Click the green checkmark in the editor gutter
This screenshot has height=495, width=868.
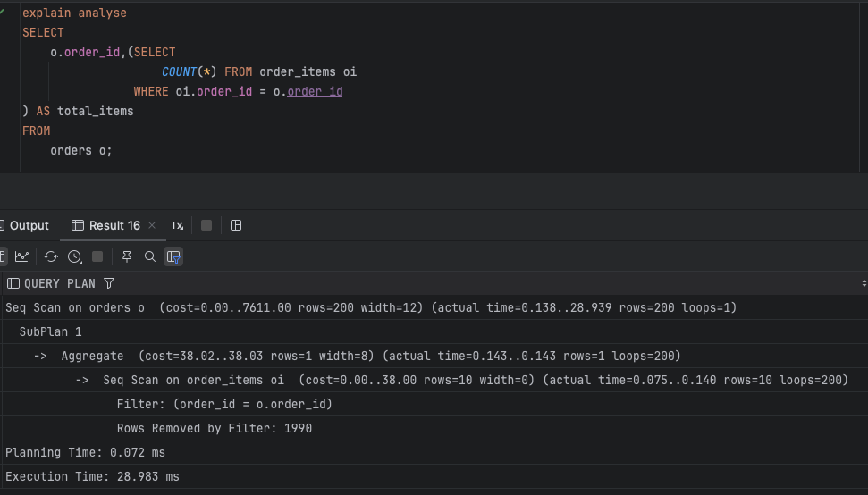tap(2, 12)
